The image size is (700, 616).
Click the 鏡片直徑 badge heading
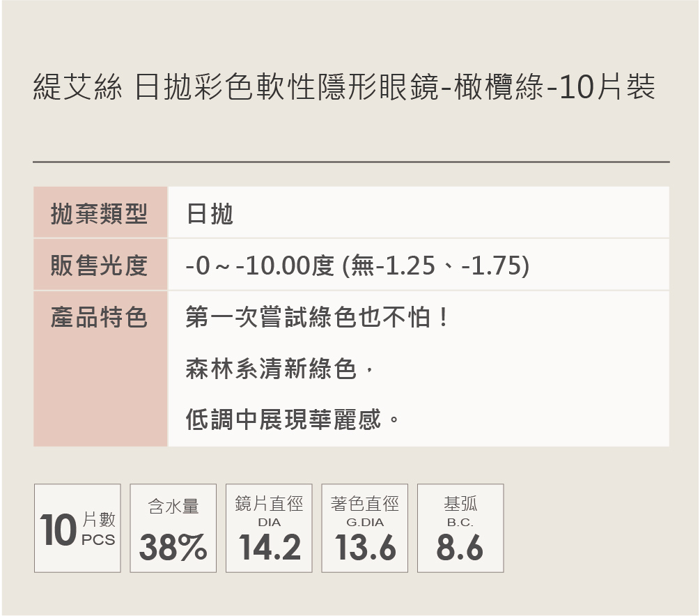269,503
